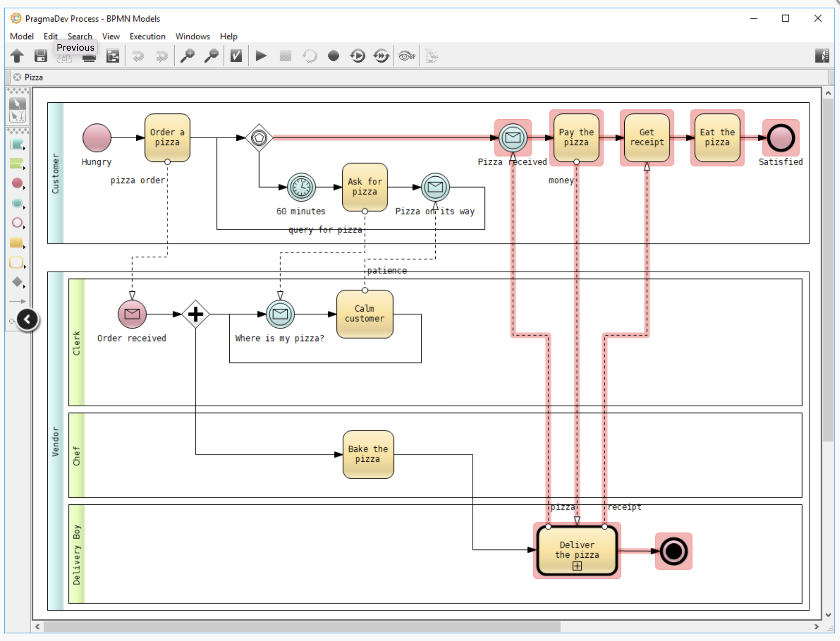This screenshot has height=641, width=840.
Task: Start execution with the play icon
Action: (x=261, y=56)
